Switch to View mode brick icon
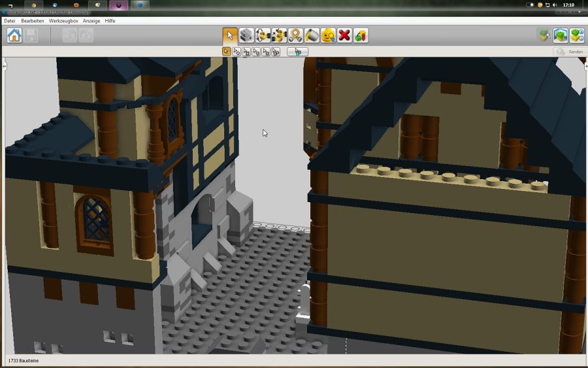Image resolution: width=588 pixels, height=368 pixels. pyautogui.click(x=560, y=35)
